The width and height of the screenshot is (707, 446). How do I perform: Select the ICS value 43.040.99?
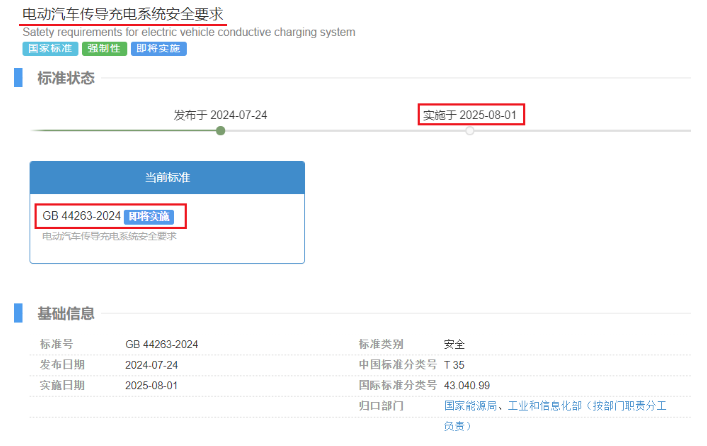pos(467,386)
